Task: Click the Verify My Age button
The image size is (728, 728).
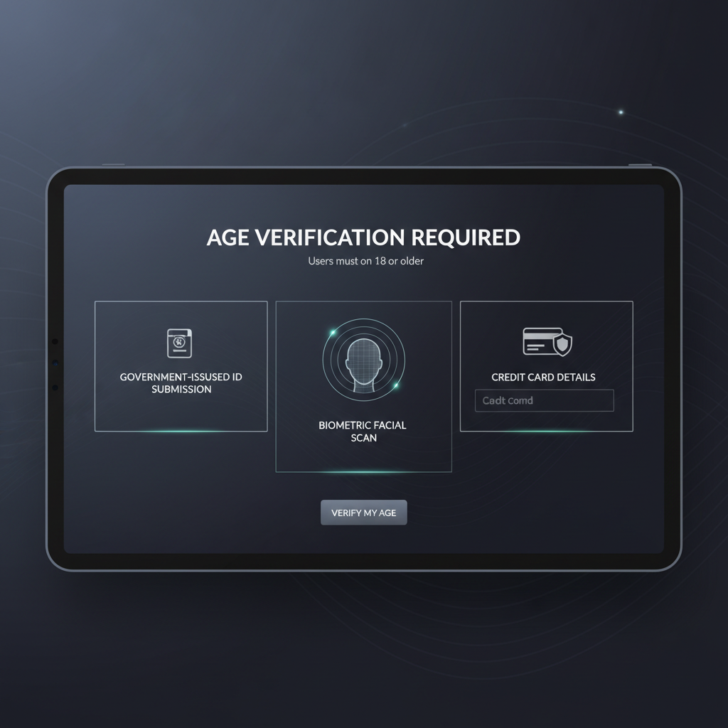Action: (363, 513)
